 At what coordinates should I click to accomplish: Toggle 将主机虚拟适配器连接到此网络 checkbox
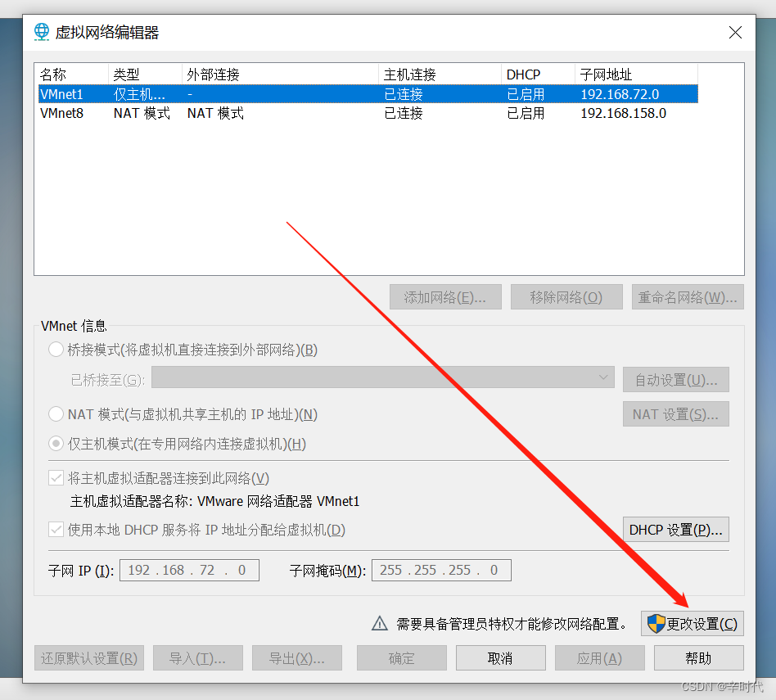(56, 478)
